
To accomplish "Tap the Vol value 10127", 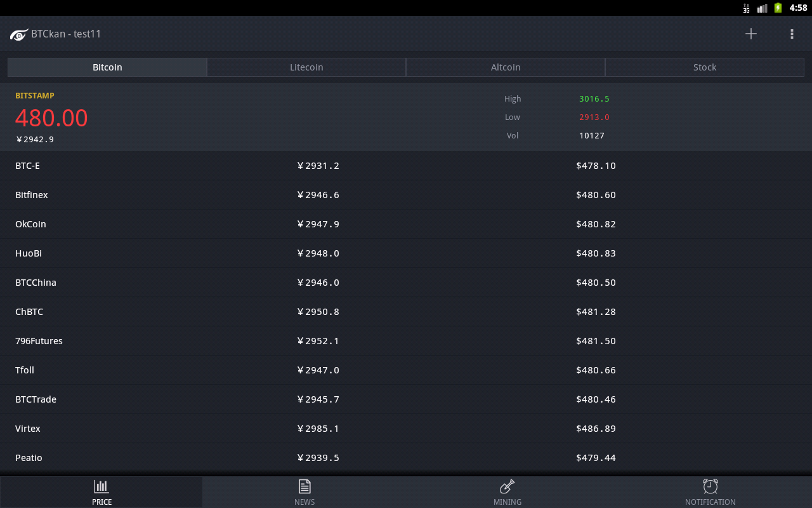I will [592, 136].
